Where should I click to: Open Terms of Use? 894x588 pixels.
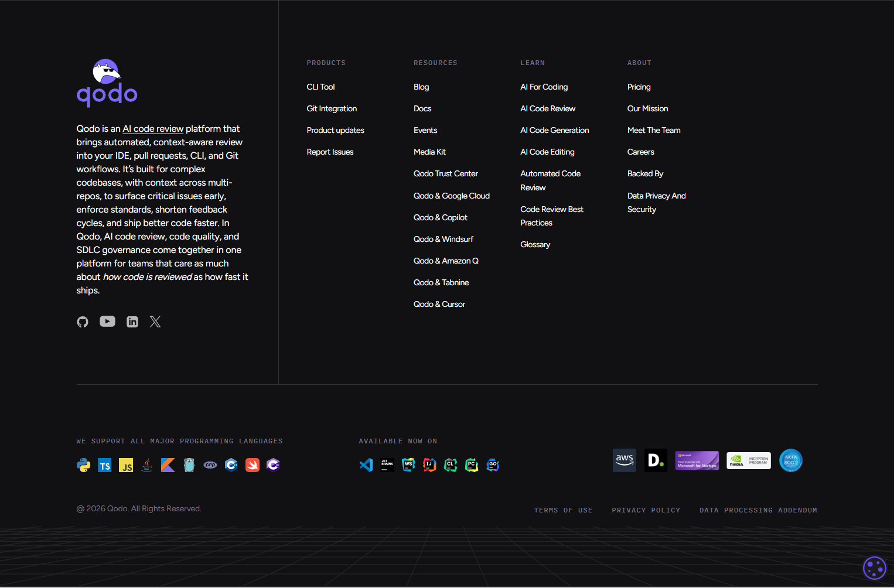563,510
